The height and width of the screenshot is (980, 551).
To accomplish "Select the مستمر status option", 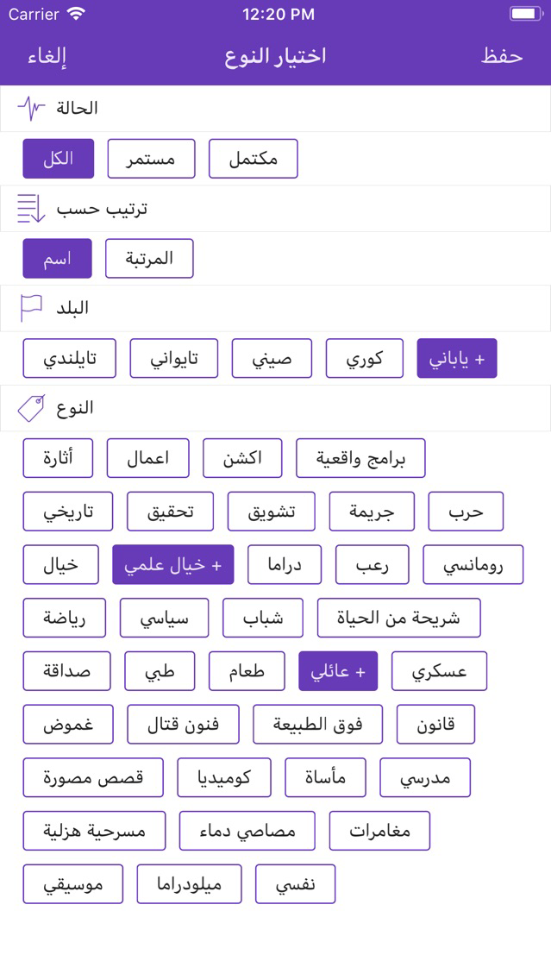I will pos(151,159).
